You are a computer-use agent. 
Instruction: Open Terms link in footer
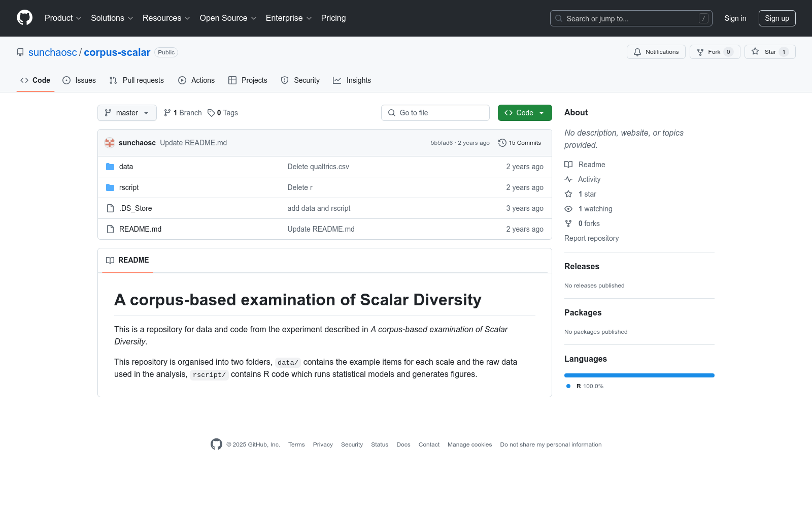pyautogui.click(x=296, y=444)
